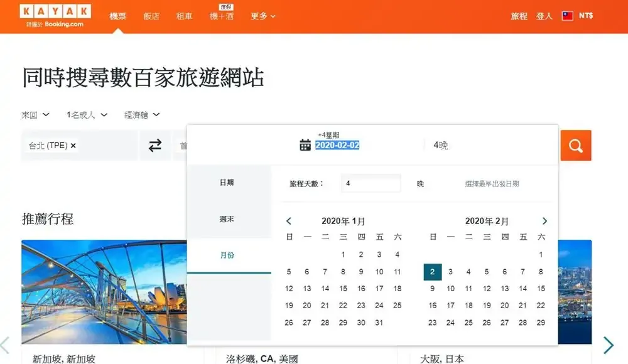The image size is (628, 364).
Task: Switch to the 租車 tab
Action: coord(185,16)
